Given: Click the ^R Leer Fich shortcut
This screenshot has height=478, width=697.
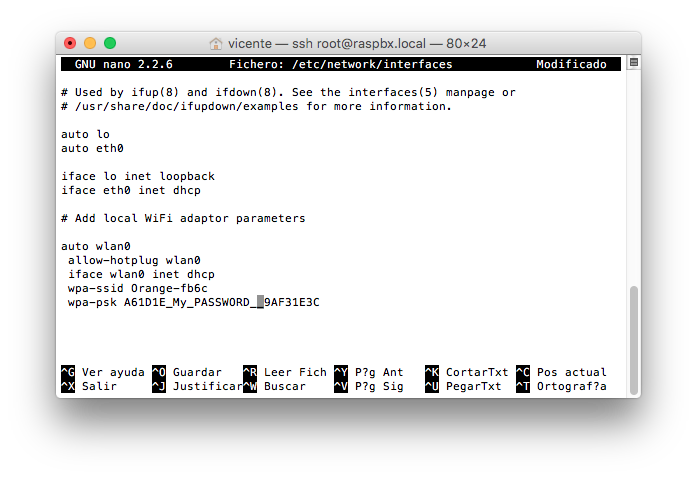Looking at the screenshot, I should (285, 372).
